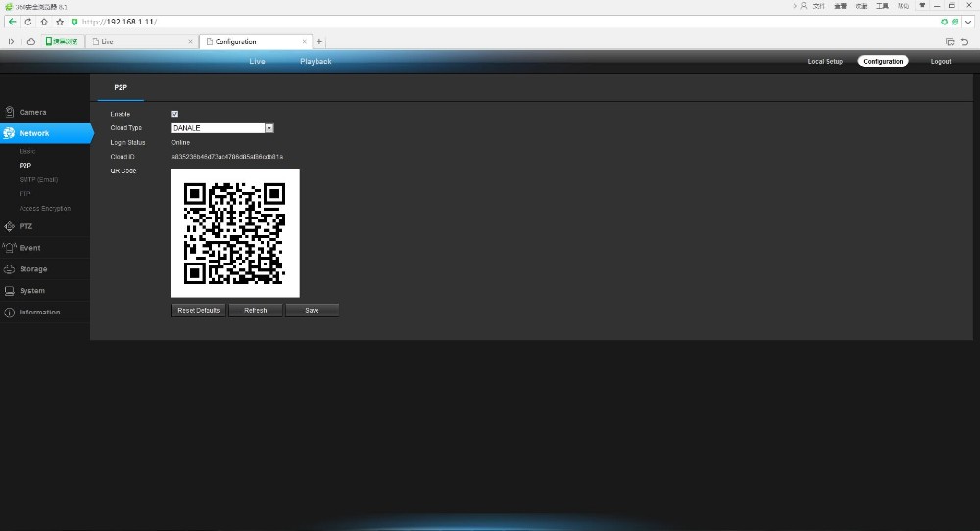Expand the Event section
The width and height of the screenshot is (980, 531).
[45, 248]
